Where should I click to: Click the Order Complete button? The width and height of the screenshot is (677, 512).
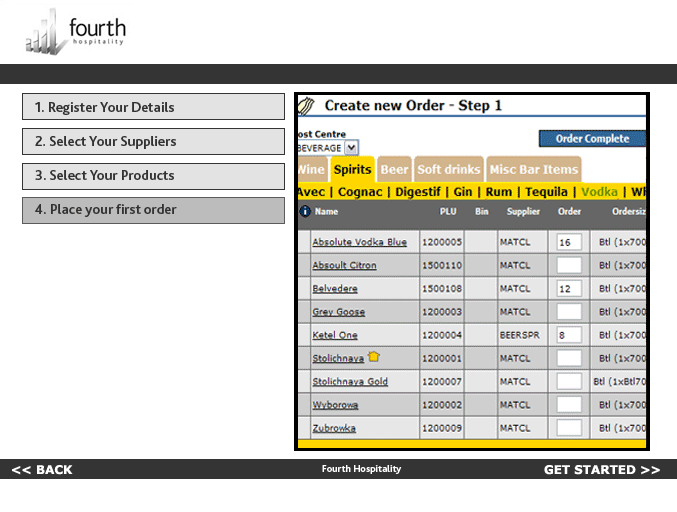click(592, 139)
